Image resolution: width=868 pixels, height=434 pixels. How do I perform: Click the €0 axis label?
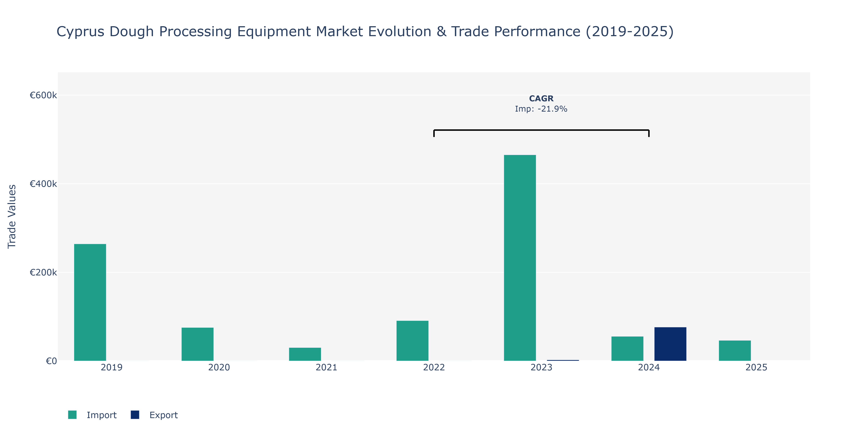[x=51, y=361]
